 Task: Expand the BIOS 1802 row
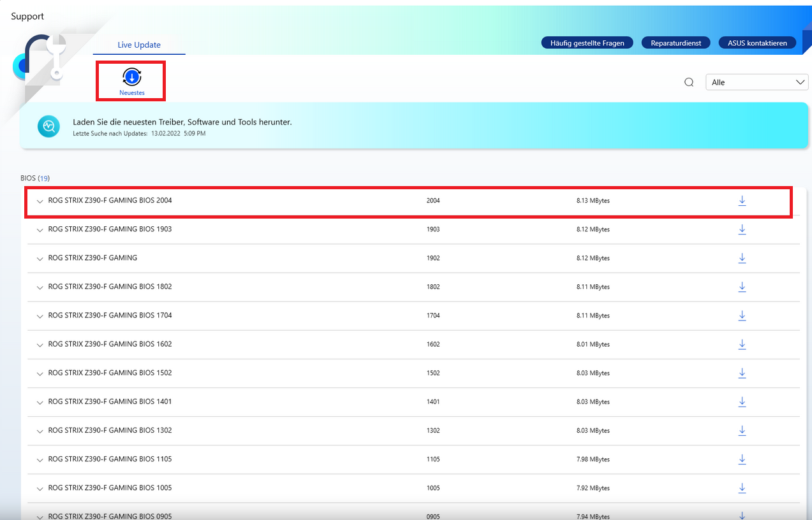click(x=40, y=287)
